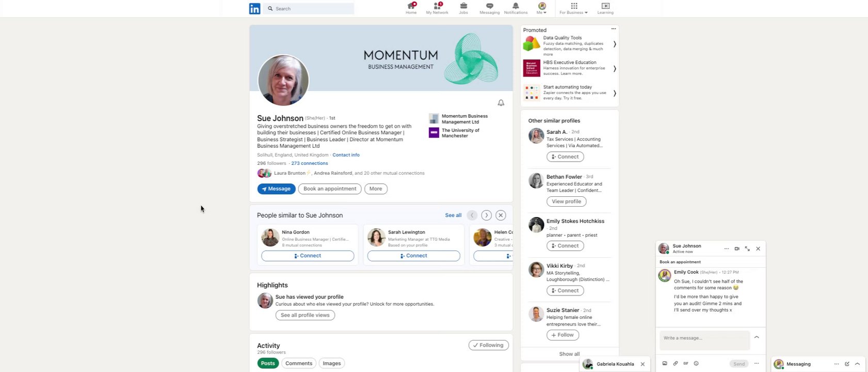Click Book an appointment in the chat window
868x372 pixels.
click(680, 262)
